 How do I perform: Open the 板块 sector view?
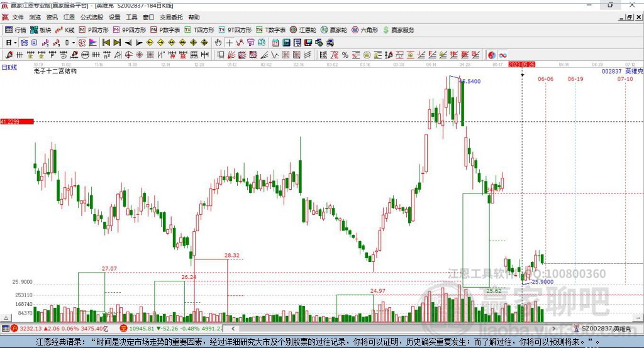coord(40,30)
